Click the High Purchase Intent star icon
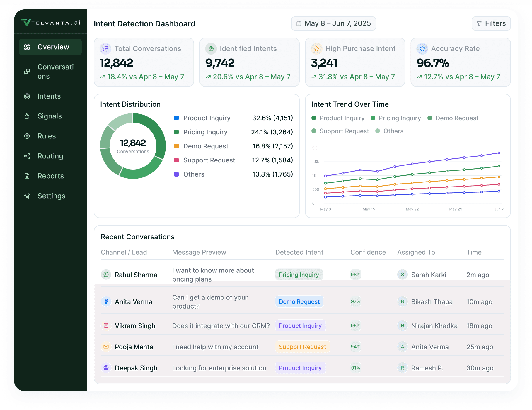The width and height of the screenshot is (532, 410). click(317, 49)
